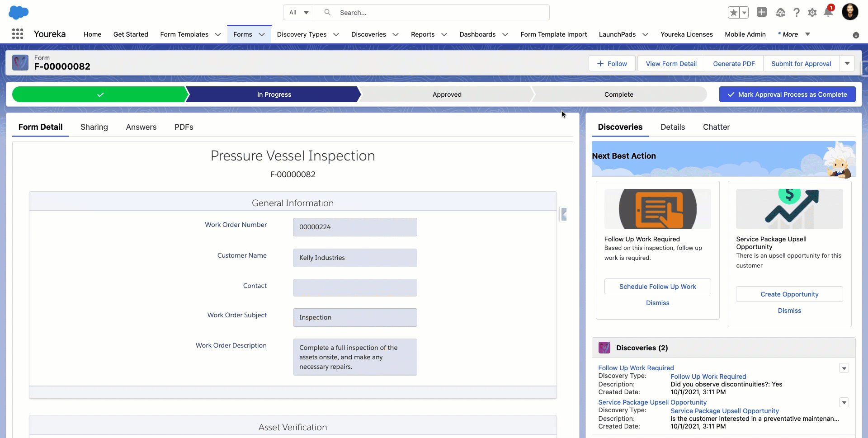Click the collapse arrow handle beside General Information
Screen dimensions: 868x438
(x=564, y=214)
